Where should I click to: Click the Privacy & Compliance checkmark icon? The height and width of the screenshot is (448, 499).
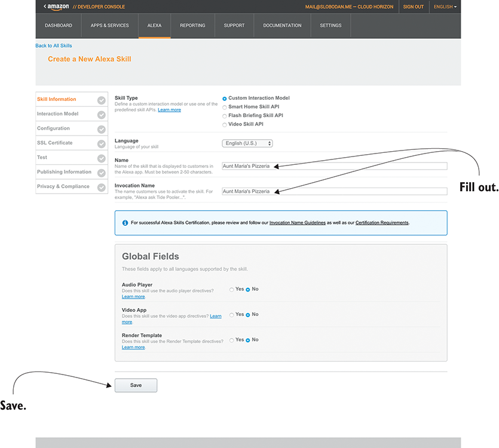click(x=102, y=187)
